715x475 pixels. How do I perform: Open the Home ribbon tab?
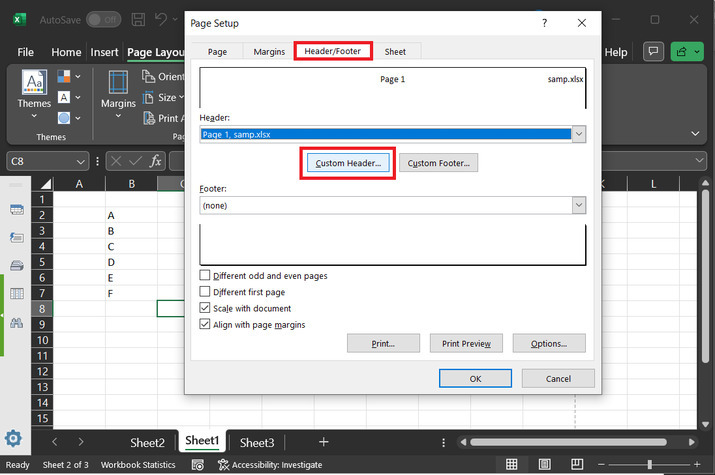pos(66,52)
